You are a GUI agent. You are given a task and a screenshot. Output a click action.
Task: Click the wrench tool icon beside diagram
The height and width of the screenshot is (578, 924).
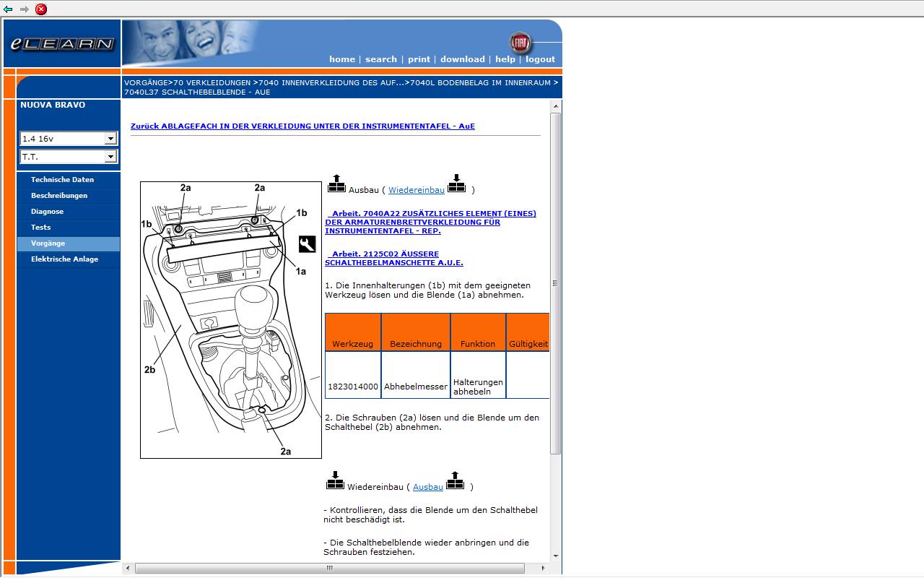click(x=307, y=244)
